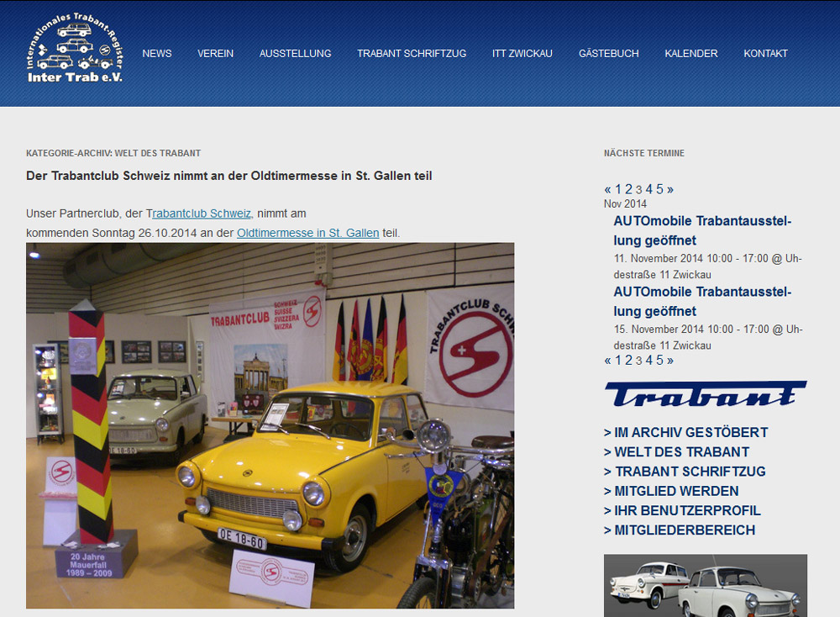Click the Inter Trab e.V. logo
This screenshot has width=840, height=617.
[x=75, y=48]
